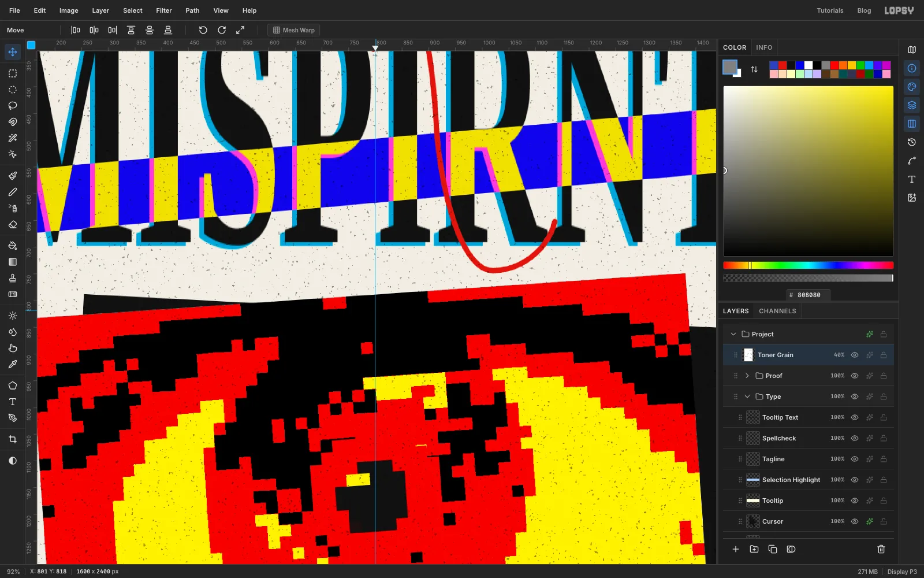
Task: Hide the Cursor layer
Action: [x=855, y=521]
